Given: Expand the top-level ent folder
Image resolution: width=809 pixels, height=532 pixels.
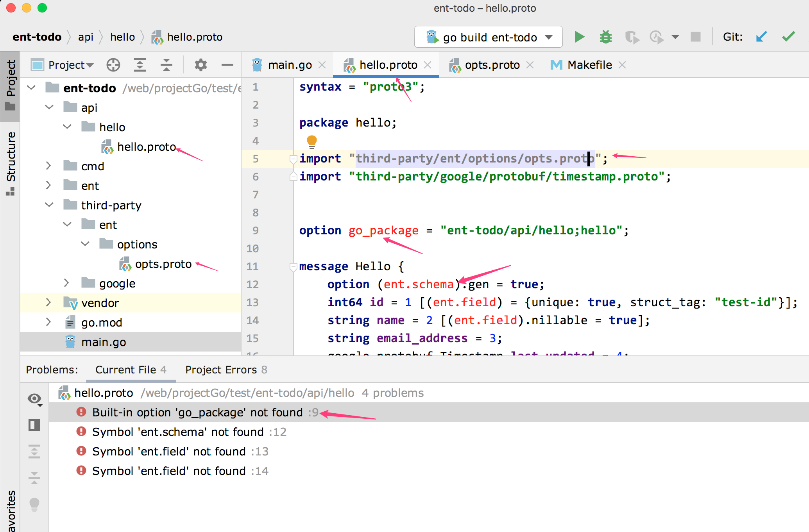Looking at the screenshot, I should [48, 185].
